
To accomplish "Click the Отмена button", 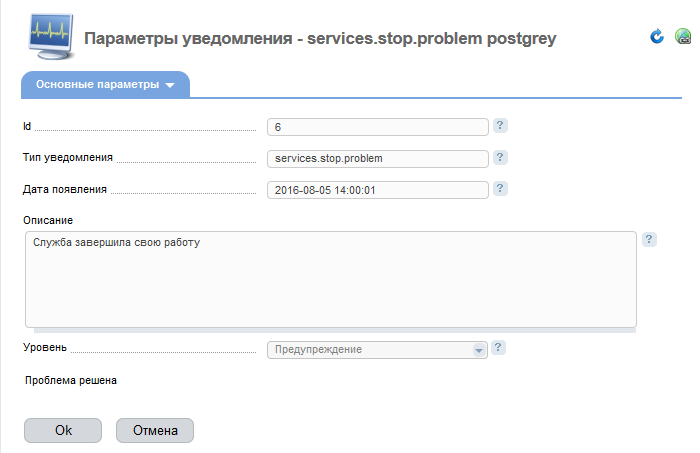I will click(x=155, y=430).
